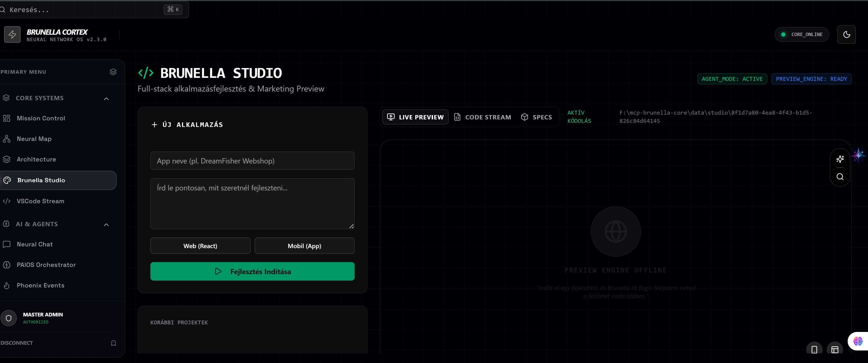The image size is (868, 363).
Task: Open the colorful brain chat bubble
Action: 858,341
